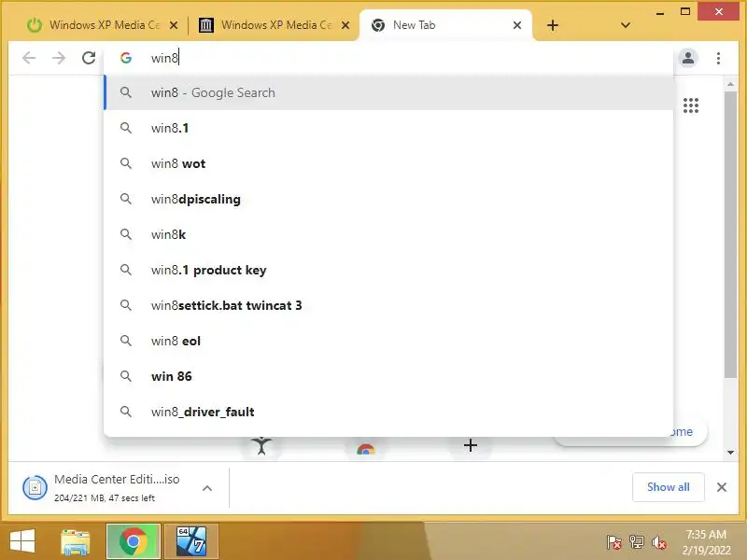Open the Windows Start button
The height and width of the screenshot is (560, 747).
(21, 541)
